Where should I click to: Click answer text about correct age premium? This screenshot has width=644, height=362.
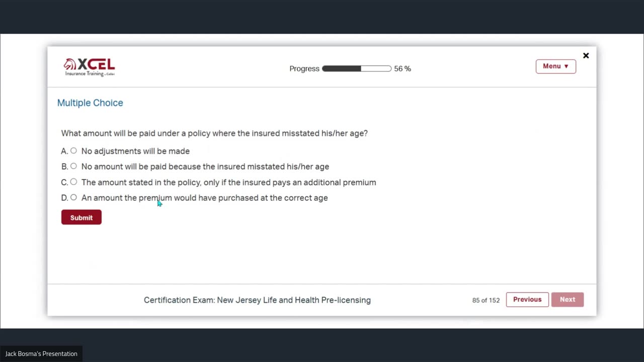coord(204,198)
